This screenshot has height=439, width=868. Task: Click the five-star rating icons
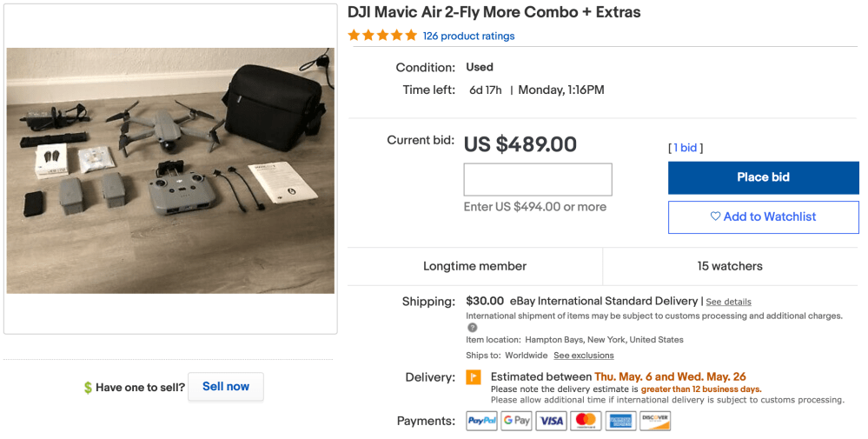[382, 36]
